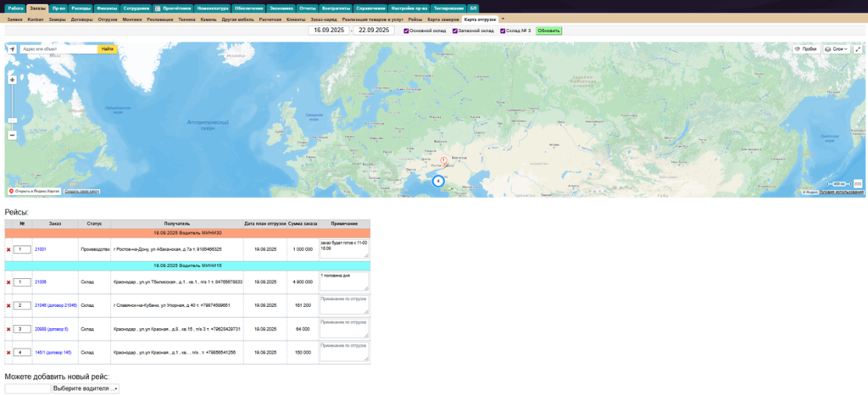Delete order 21001 row with red cross
Viewport: 868px width, 396px height.
[8, 249]
